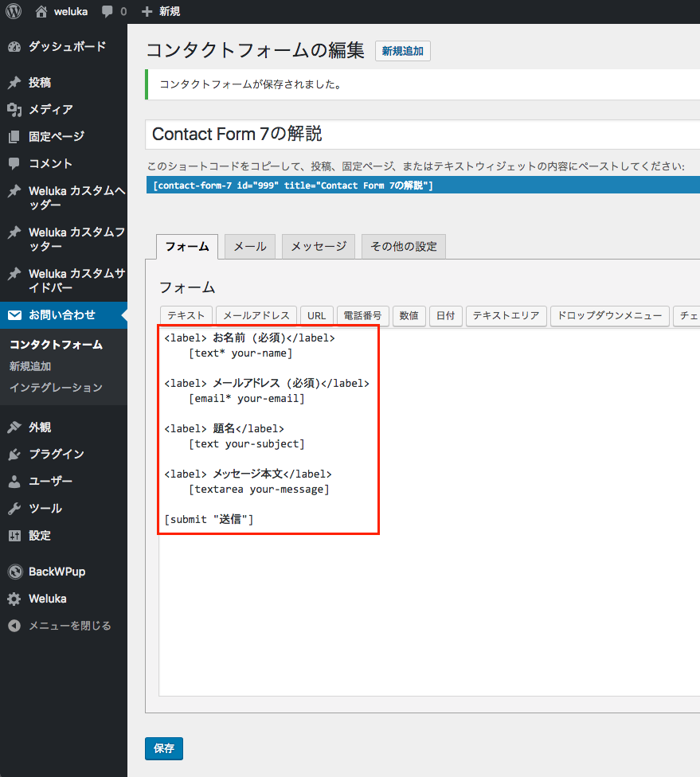Click the form title field Contact Form 7の解説
Viewport: 700px width, 777px height.
coord(422,135)
